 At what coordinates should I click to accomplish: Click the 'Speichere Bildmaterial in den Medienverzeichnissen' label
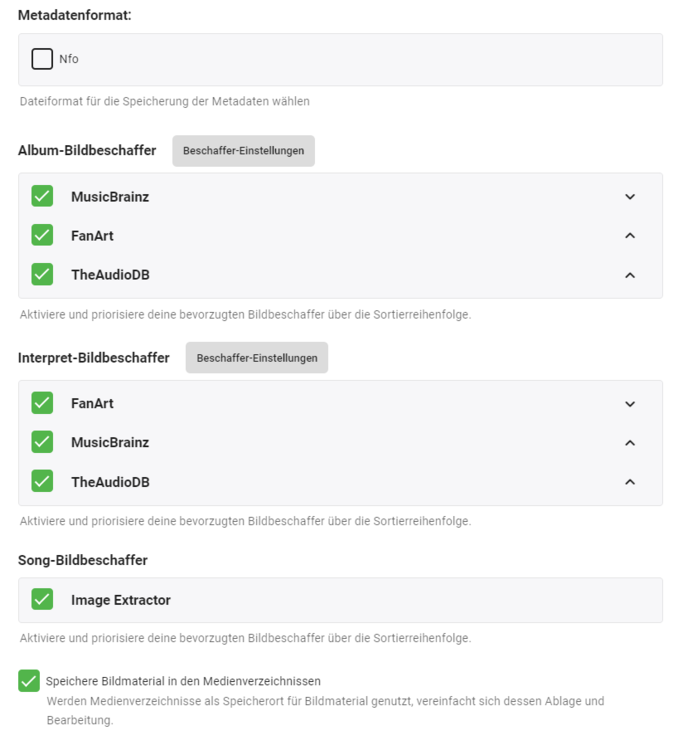tap(183, 681)
